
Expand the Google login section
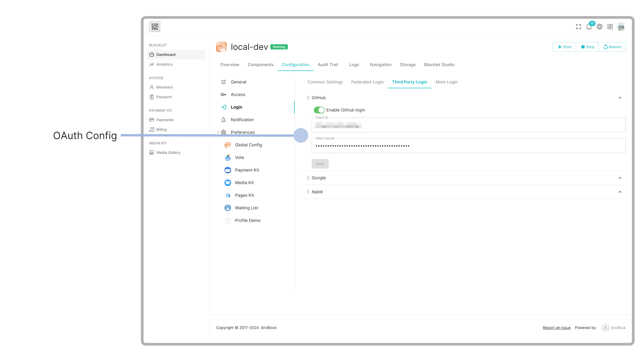pyautogui.click(x=620, y=178)
